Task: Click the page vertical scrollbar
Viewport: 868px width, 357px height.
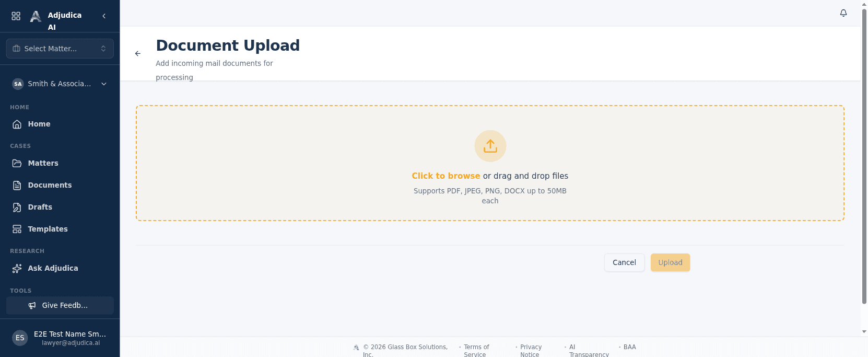Action: point(864,157)
